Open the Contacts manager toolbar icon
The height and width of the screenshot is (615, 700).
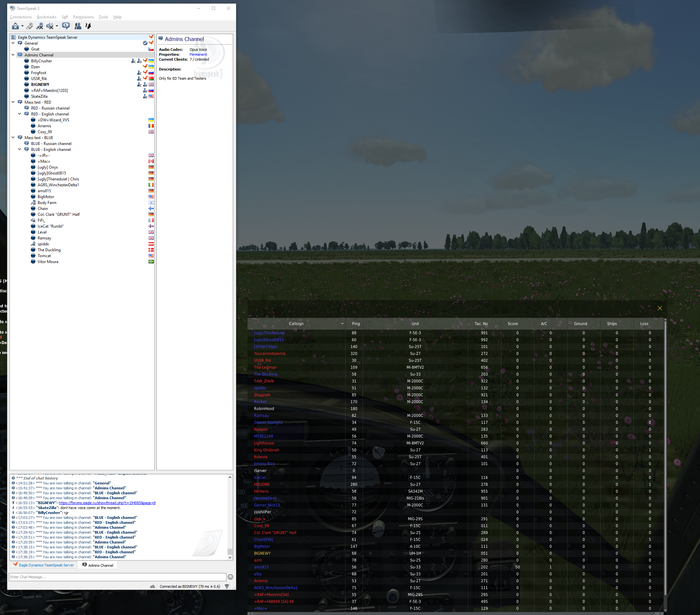click(78, 26)
